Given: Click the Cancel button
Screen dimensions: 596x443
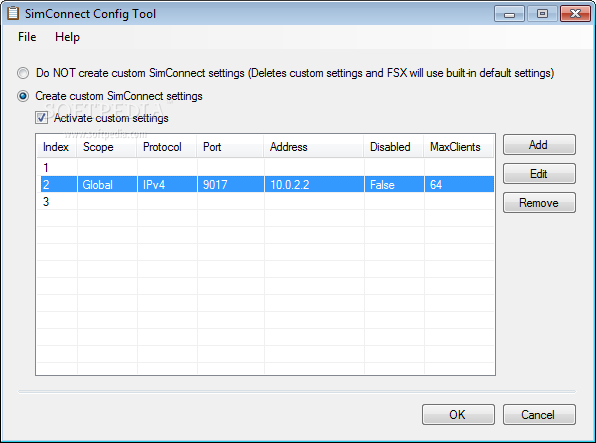Looking at the screenshot, I should tap(539, 414).
